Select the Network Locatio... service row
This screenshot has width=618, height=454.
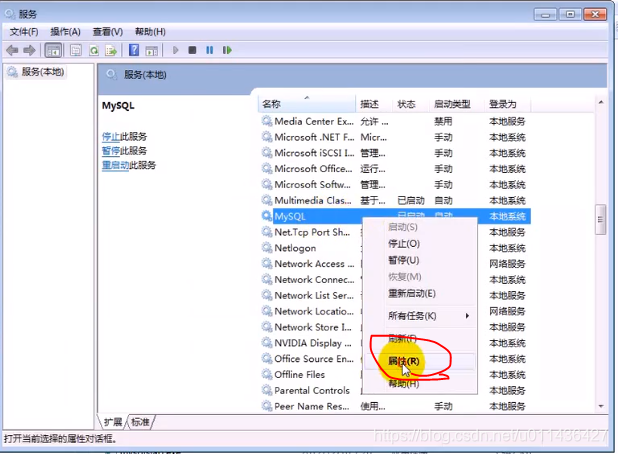click(x=395, y=311)
